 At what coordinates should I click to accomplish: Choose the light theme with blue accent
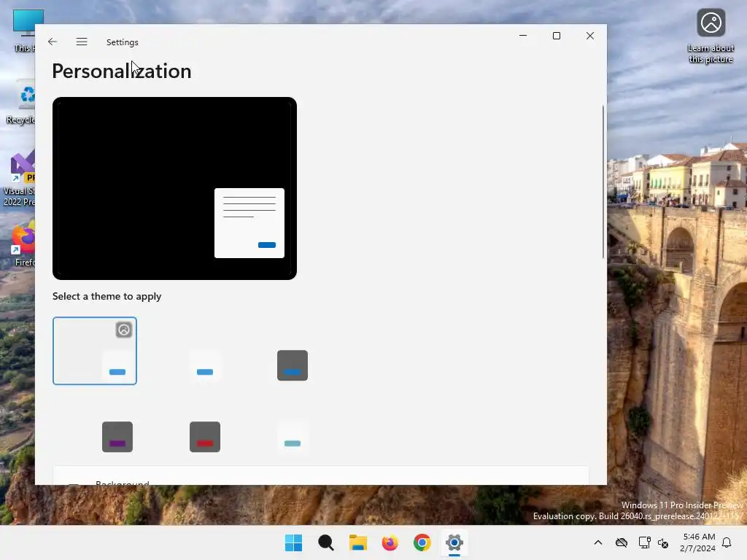182,351
